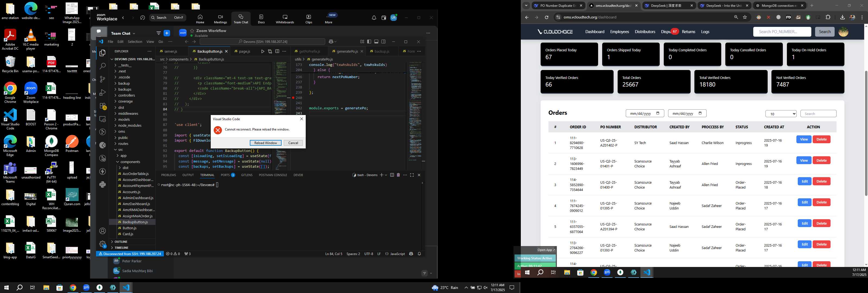868x293 pixels.
Task: Open VS Code Manage gear icon
Action: tap(103, 244)
